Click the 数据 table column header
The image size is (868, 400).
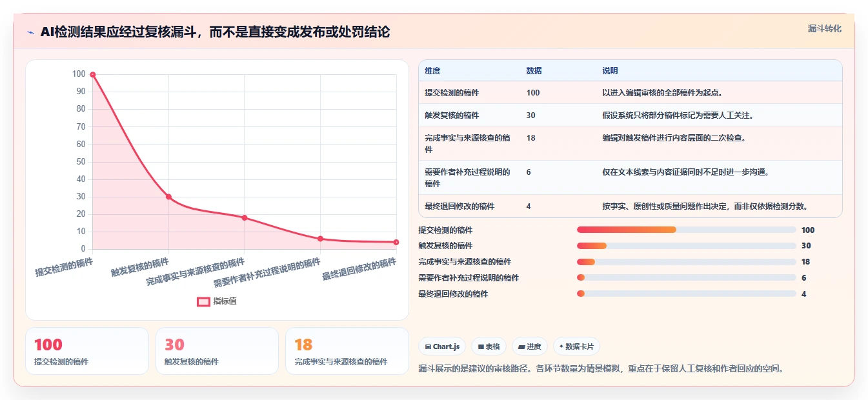[534, 71]
